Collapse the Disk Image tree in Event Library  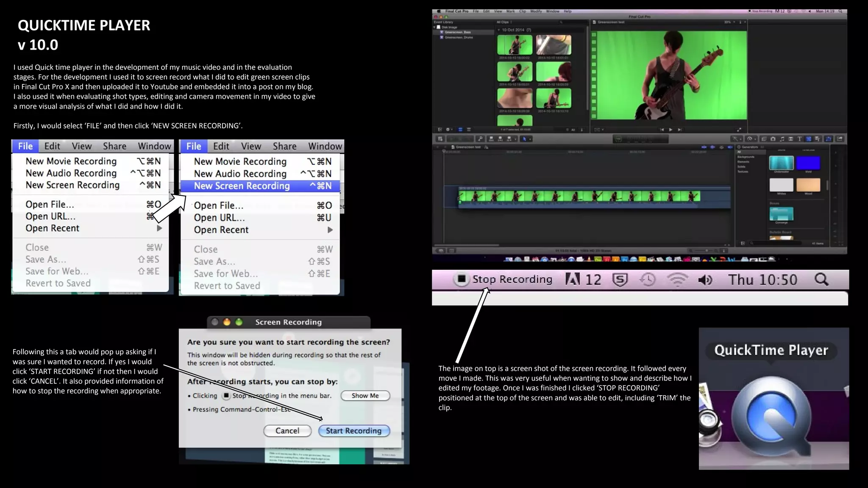[x=435, y=27]
